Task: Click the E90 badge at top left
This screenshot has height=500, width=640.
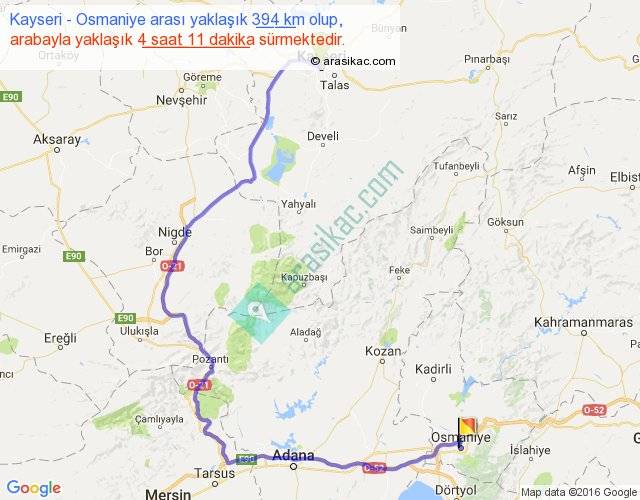Action: coord(11,97)
